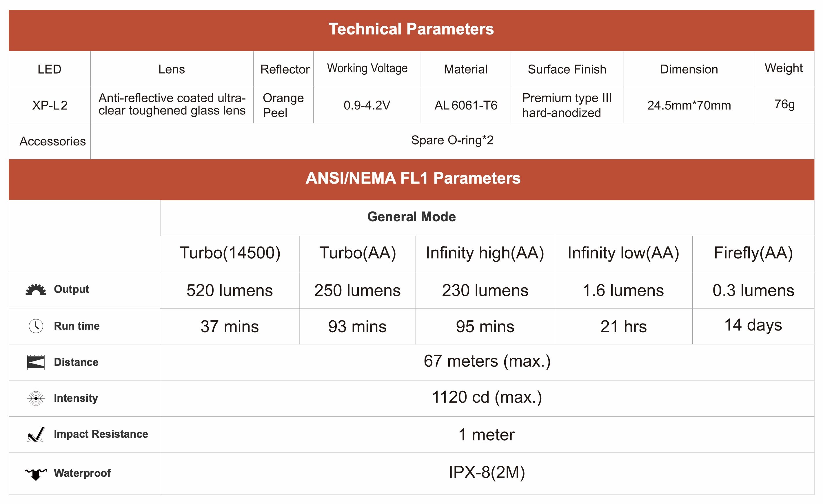Viewport: 823px width, 504px height.
Task: Click the Spare O-ring*2 accessories cell
Action: 452,140
